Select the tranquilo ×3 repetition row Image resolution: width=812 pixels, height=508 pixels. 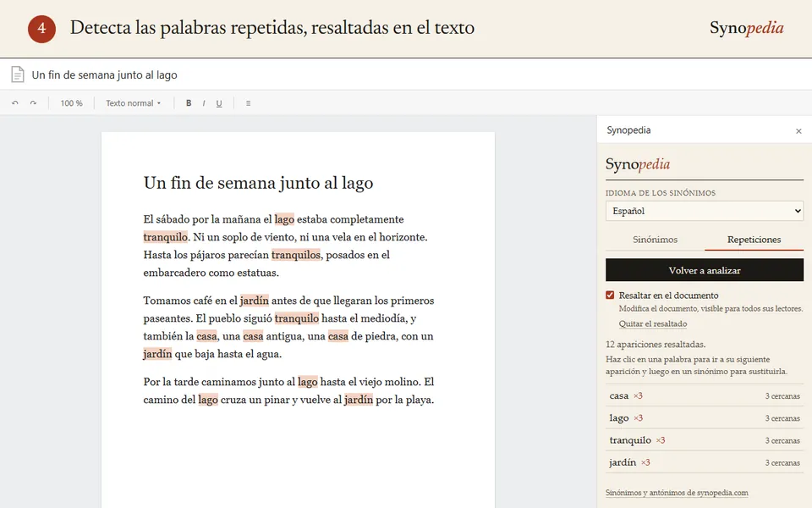[705, 440]
